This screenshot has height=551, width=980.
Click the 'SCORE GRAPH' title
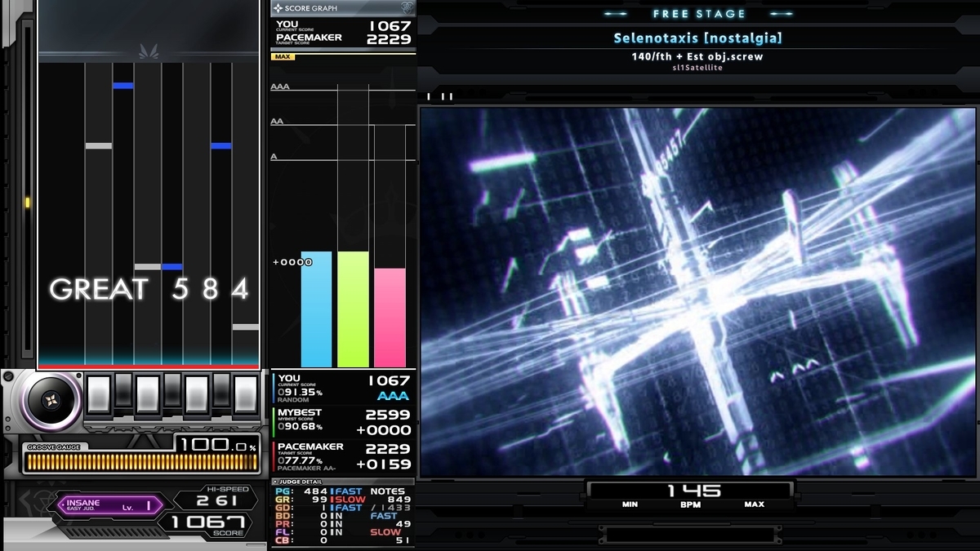pyautogui.click(x=311, y=8)
